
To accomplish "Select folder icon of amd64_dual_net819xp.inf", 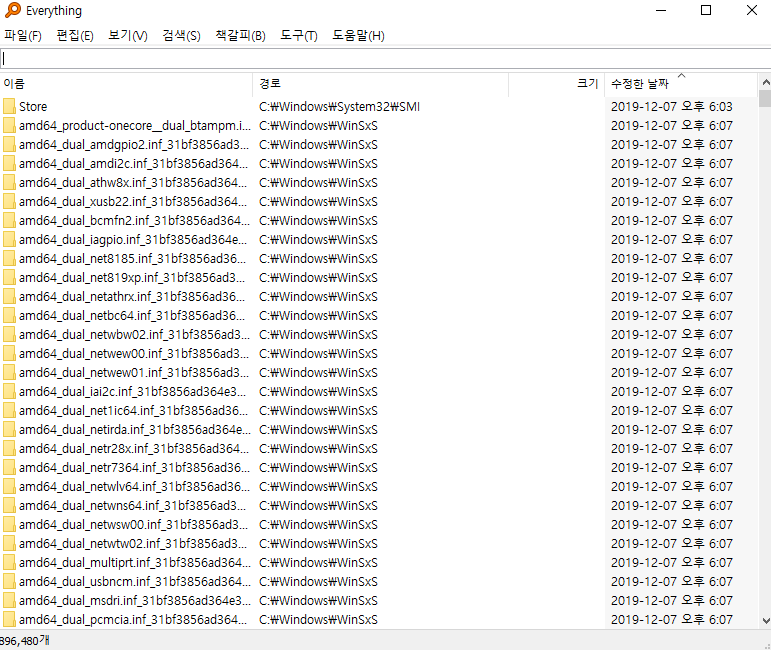I will point(9,278).
